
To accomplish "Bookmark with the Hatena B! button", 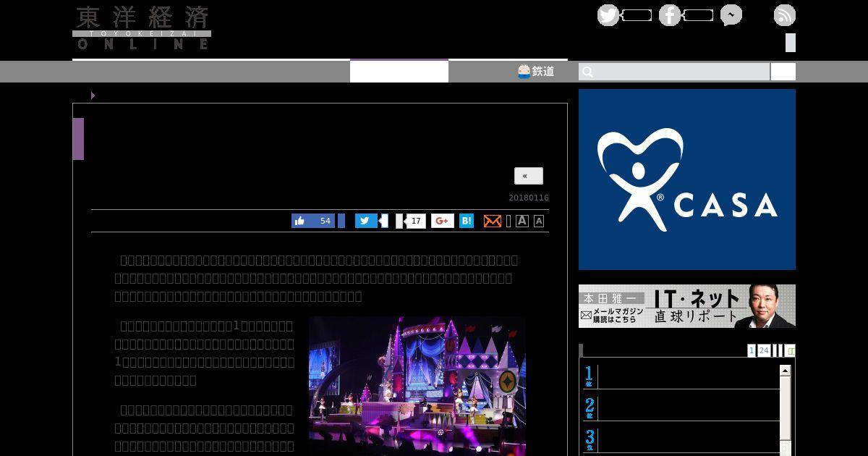I will coord(467,221).
